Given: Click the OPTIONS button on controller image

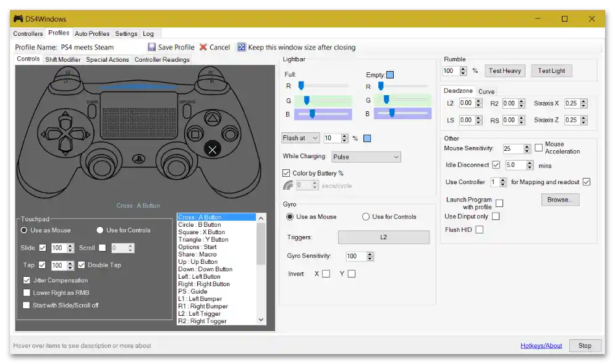Looking at the screenshot, I should (187, 111).
